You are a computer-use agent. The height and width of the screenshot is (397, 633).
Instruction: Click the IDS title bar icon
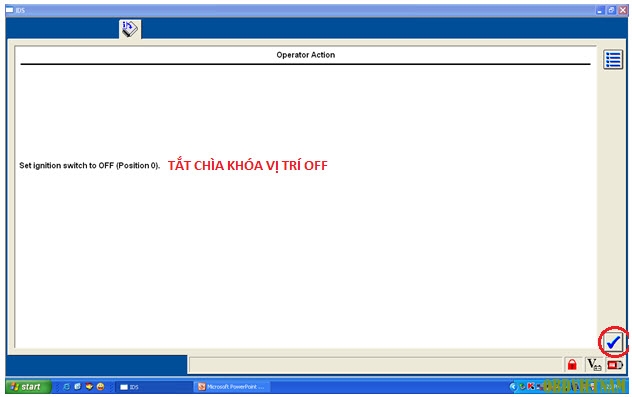(x=10, y=10)
